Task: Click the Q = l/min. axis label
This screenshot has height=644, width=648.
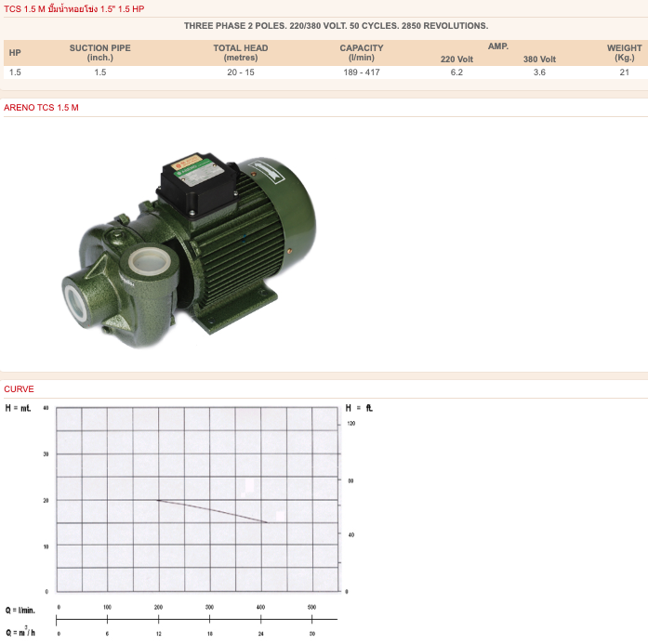Action: [x=20, y=611]
